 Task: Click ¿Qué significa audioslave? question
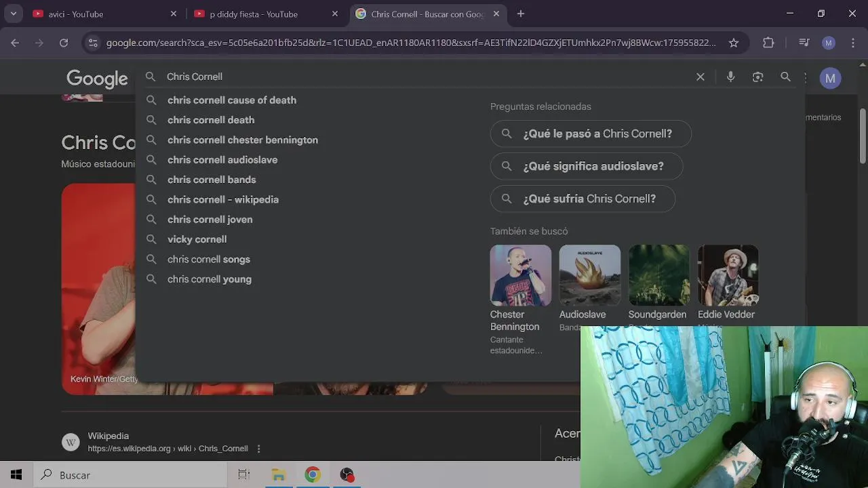tap(587, 166)
